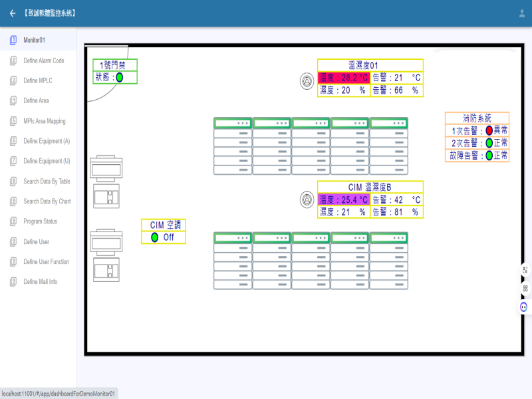
Task: Click the green 2次告警 indicator light
Action: 489,143
